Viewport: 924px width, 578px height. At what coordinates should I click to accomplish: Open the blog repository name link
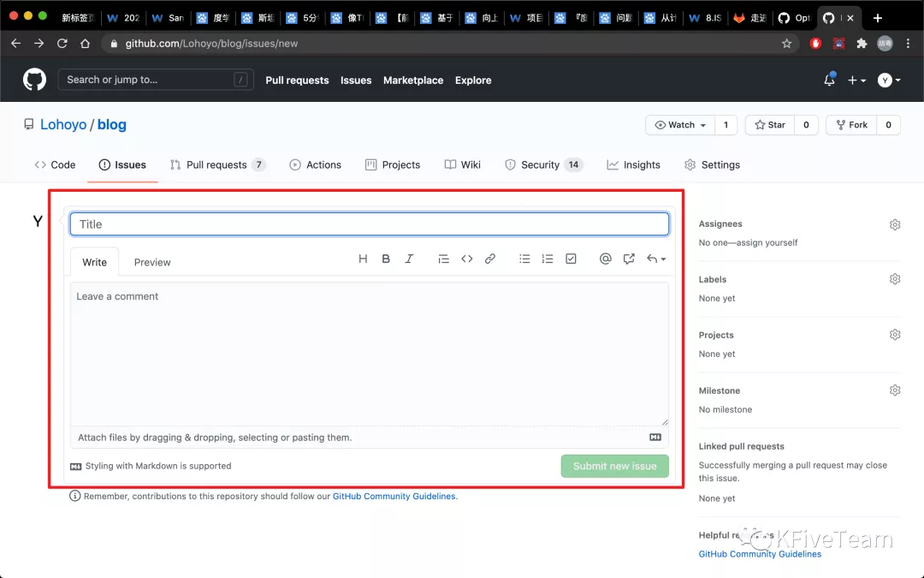112,124
